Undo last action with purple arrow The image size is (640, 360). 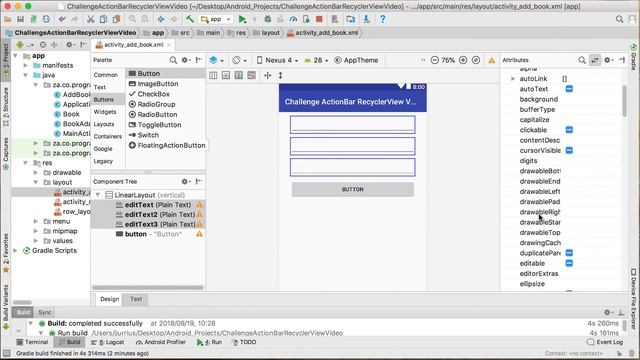click(62, 19)
